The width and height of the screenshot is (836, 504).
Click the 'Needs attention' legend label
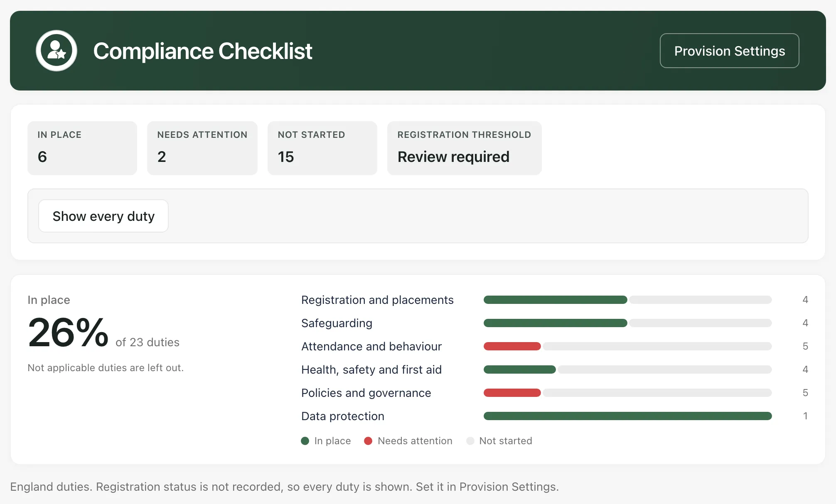tap(415, 441)
